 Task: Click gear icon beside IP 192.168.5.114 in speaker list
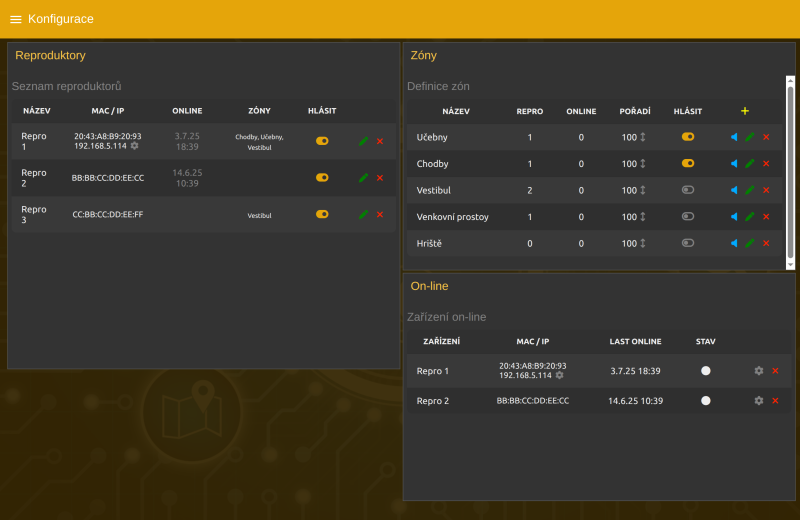point(135,146)
